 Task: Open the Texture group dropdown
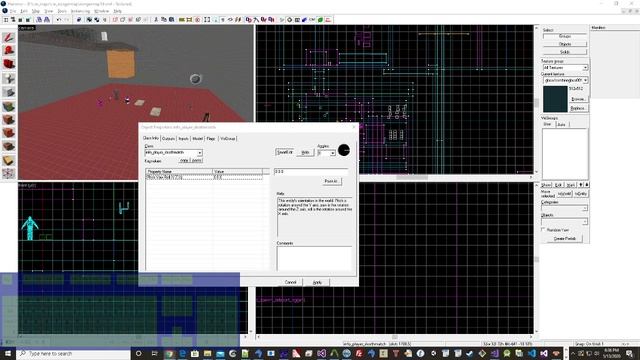tap(585, 67)
